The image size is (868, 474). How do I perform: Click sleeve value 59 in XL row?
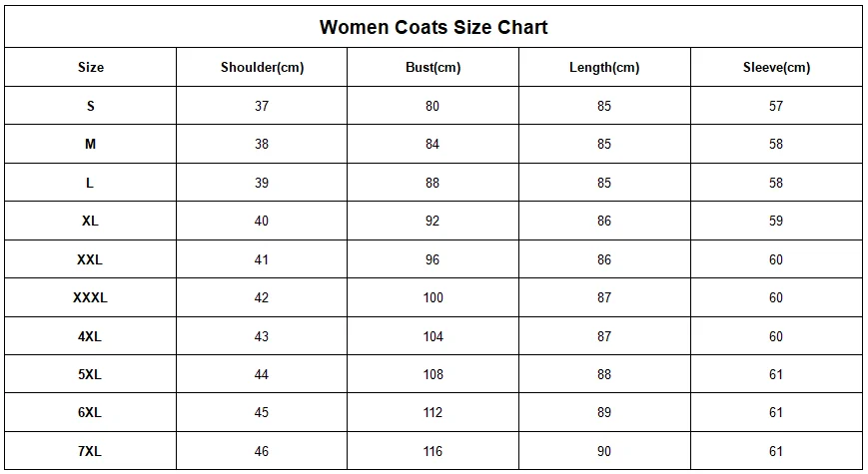[776, 221]
